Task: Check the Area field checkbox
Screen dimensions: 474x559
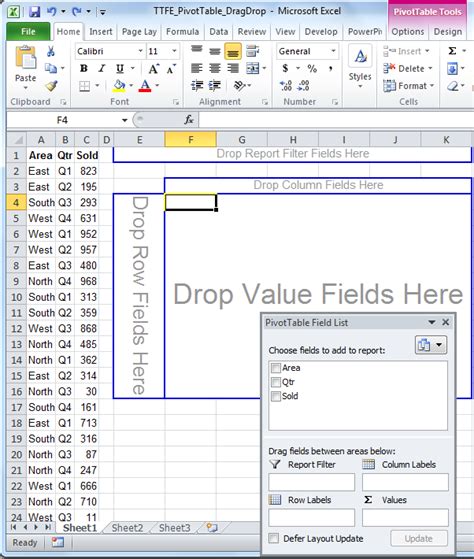Action: 276,368
